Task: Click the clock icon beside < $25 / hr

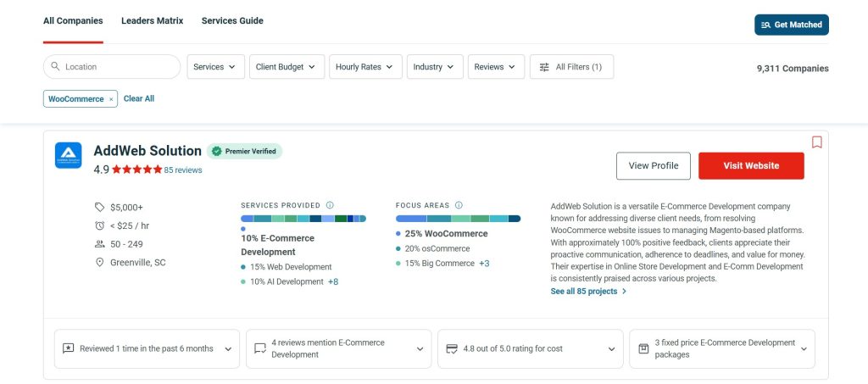Action: (x=100, y=225)
